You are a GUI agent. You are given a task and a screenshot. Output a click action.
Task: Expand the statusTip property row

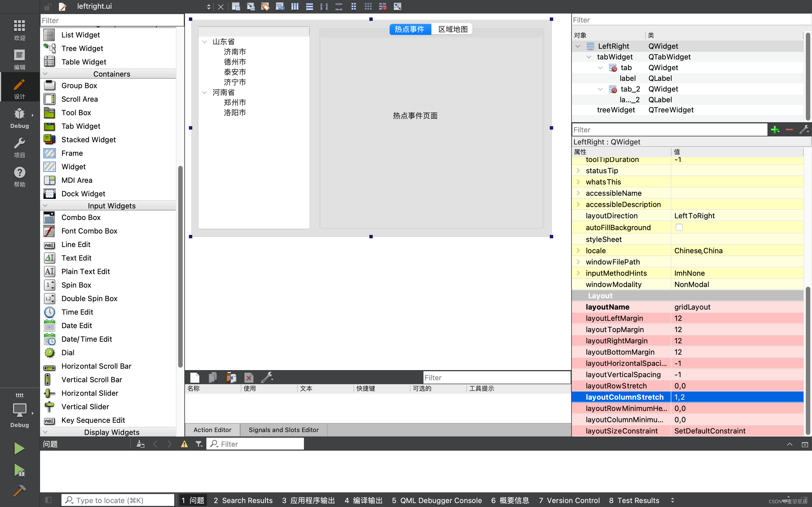[x=579, y=170]
